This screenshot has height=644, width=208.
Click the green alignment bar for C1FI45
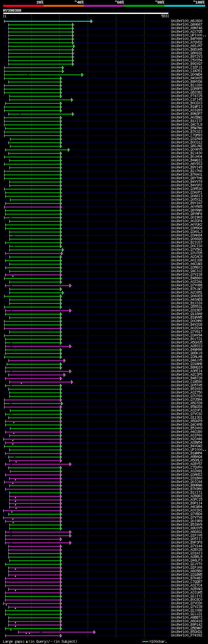click(x=41, y=100)
